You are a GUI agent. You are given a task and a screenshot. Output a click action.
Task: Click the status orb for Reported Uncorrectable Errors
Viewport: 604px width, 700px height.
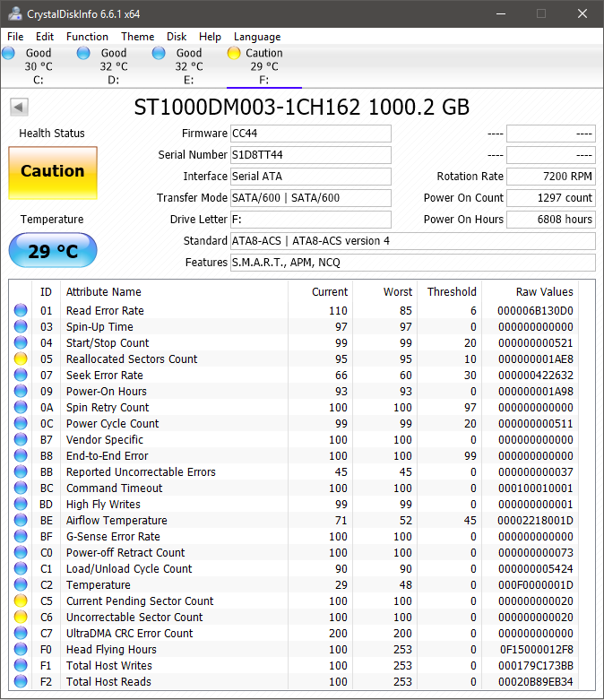(21, 471)
